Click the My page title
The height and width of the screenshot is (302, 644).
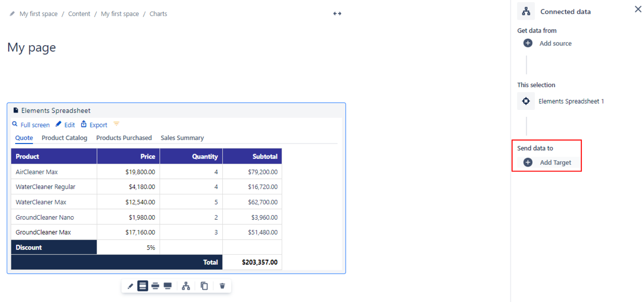coord(32,48)
